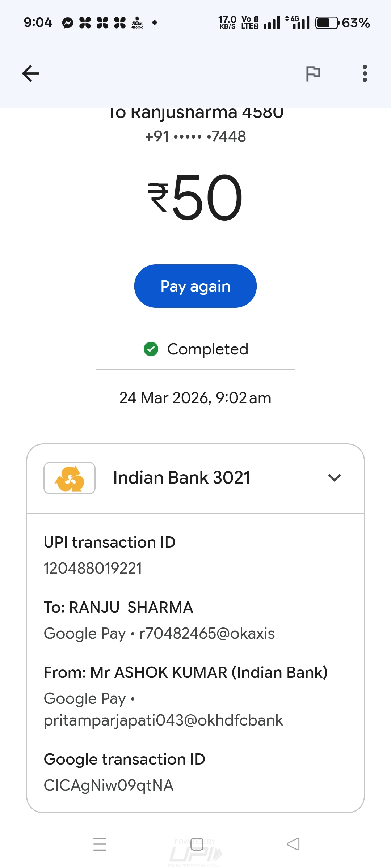Expand the Indian Bank 3021 chevron
Screen dimensions: 391x868
pyautogui.click(x=334, y=478)
